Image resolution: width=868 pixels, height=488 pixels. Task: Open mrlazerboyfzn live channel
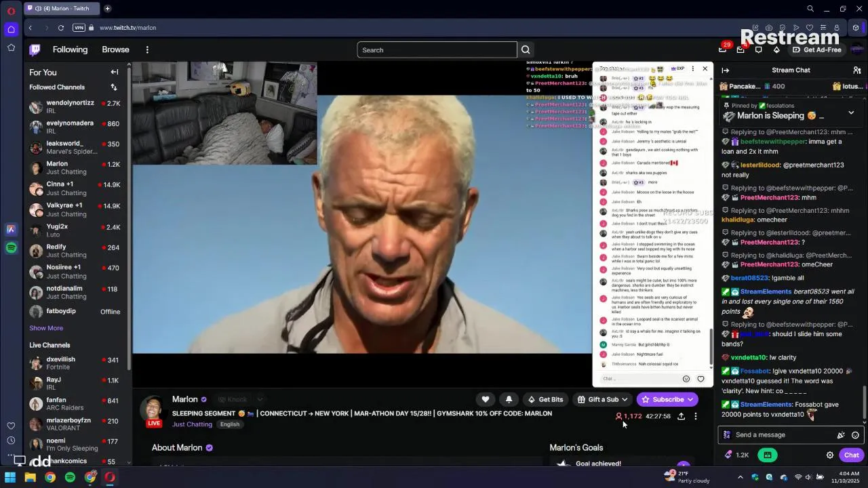coord(75,424)
